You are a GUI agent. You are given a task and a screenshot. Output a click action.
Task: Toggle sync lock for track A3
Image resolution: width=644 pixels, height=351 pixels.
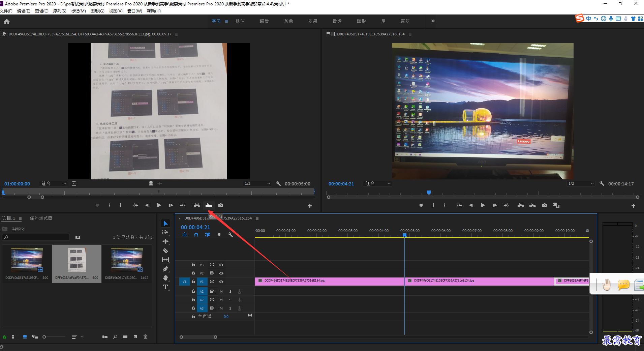(x=212, y=308)
